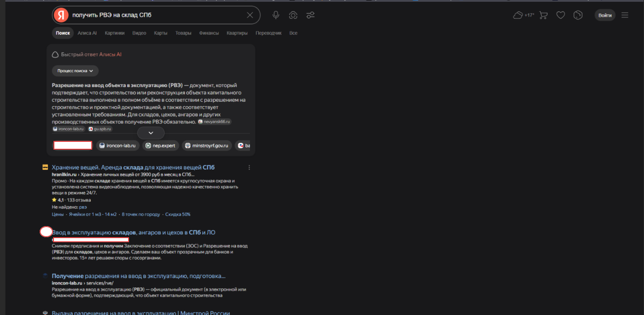
Task: Switch to the 'Карты' tab
Action: [160, 33]
